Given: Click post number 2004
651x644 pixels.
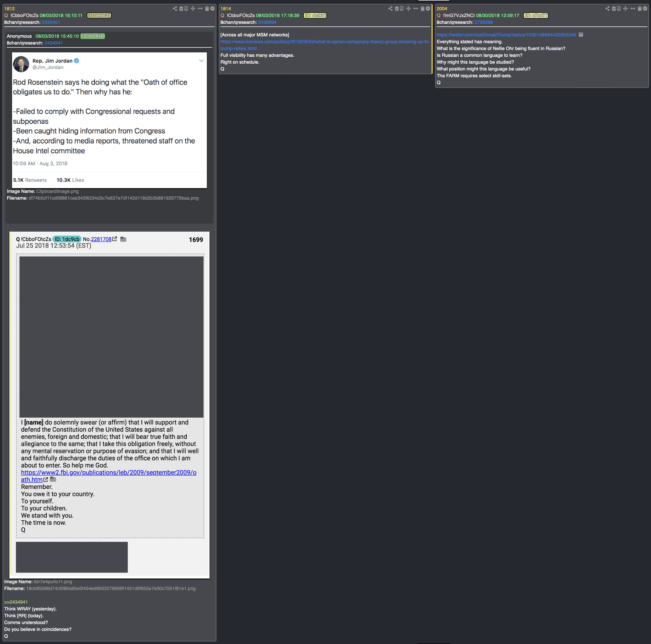Looking at the screenshot, I should pos(442,8).
